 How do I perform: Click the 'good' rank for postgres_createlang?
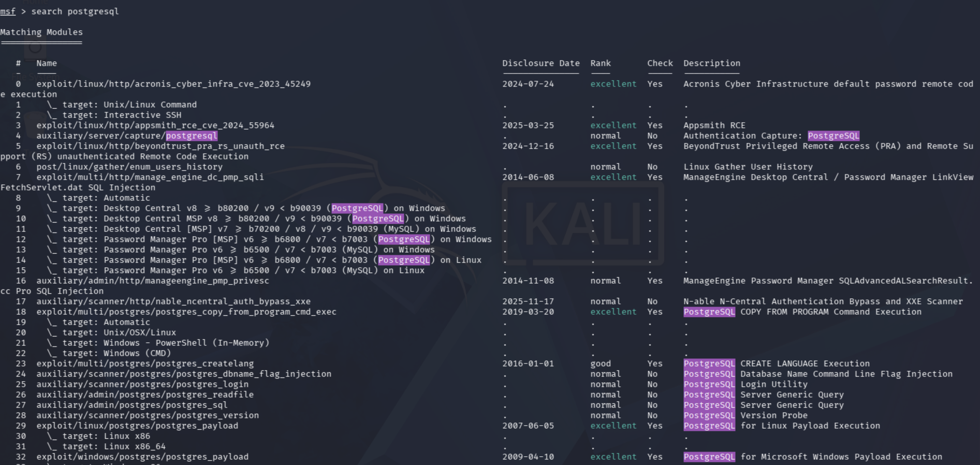pos(601,364)
